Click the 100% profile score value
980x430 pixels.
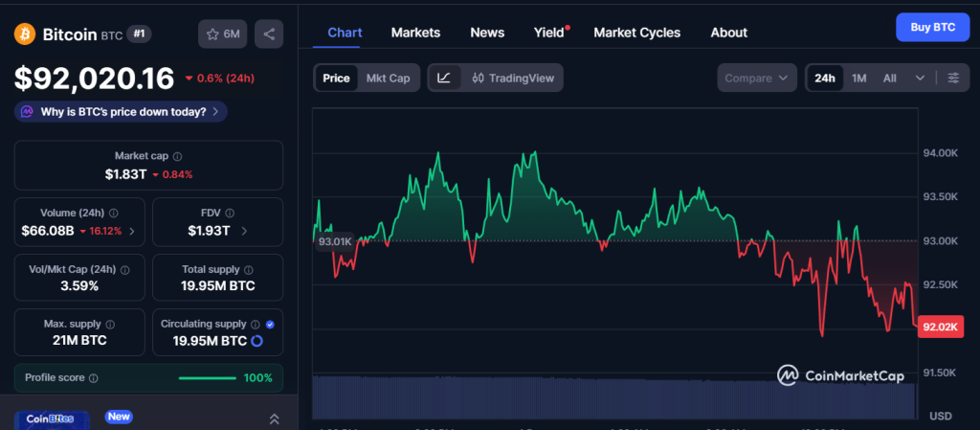[258, 378]
